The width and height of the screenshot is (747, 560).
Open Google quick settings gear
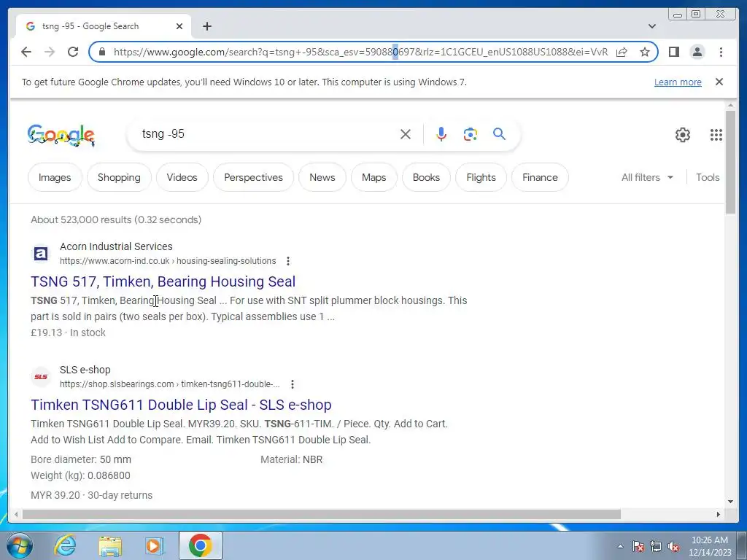(682, 135)
